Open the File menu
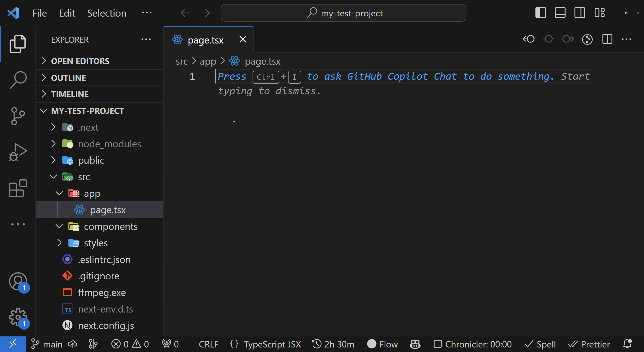Viewport: 644px width, 352px height. [x=39, y=13]
